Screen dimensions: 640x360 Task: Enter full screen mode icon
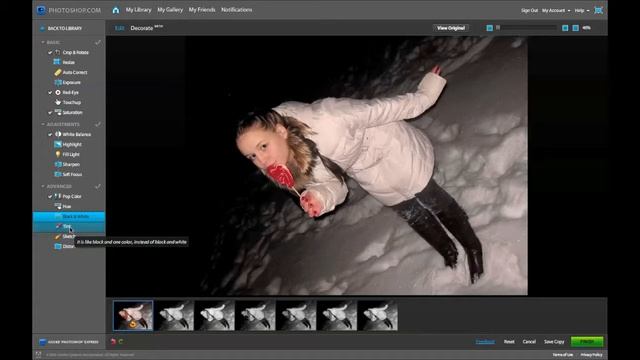[x=598, y=10]
